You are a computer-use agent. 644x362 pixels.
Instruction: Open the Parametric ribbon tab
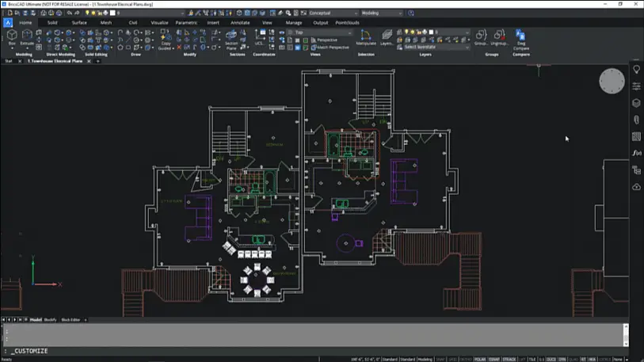(x=186, y=23)
